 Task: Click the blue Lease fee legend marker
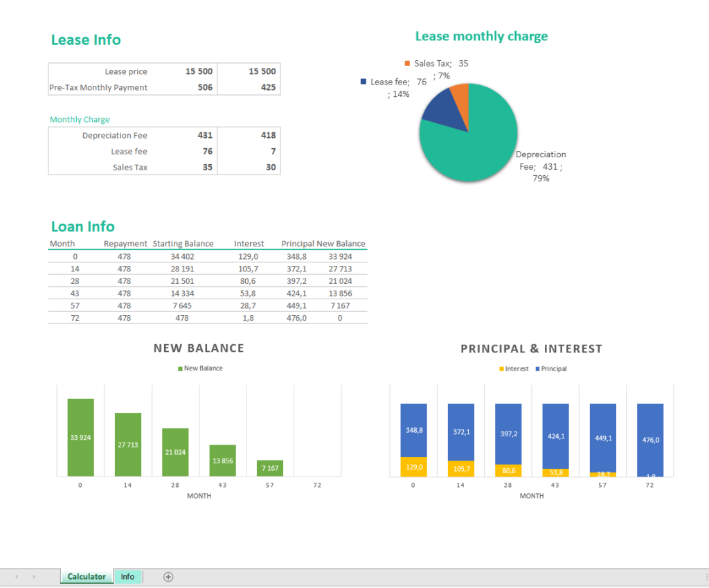pos(363,81)
